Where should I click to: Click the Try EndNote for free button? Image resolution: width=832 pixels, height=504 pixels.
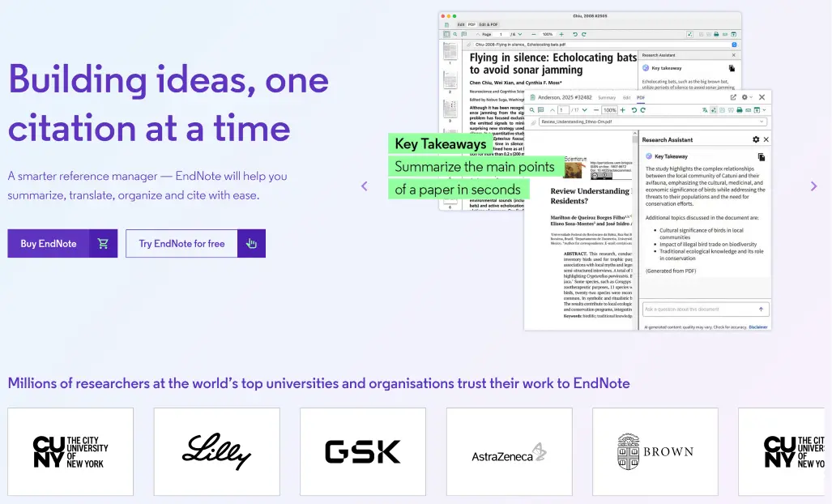tap(195, 244)
